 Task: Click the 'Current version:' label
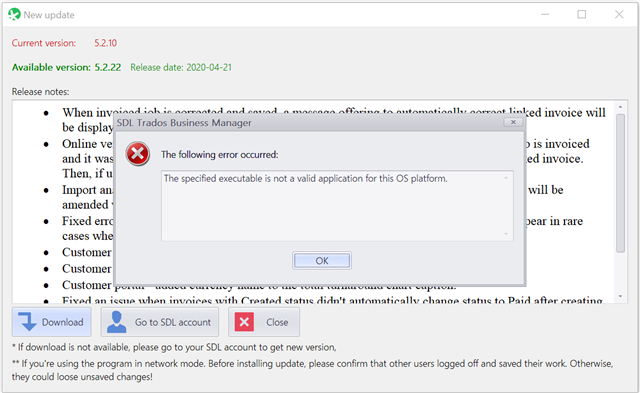(44, 43)
